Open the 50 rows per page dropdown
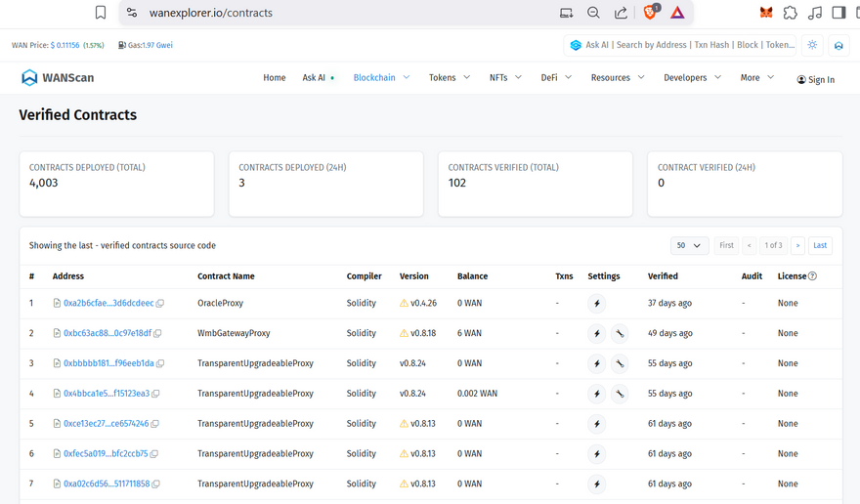860x504 pixels. click(x=689, y=245)
